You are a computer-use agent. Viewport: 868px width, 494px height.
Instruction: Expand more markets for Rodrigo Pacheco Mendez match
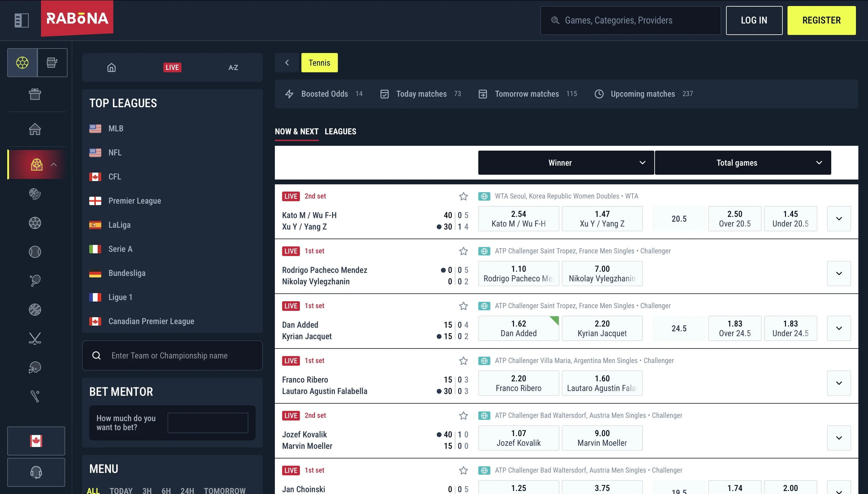[x=839, y=274]
